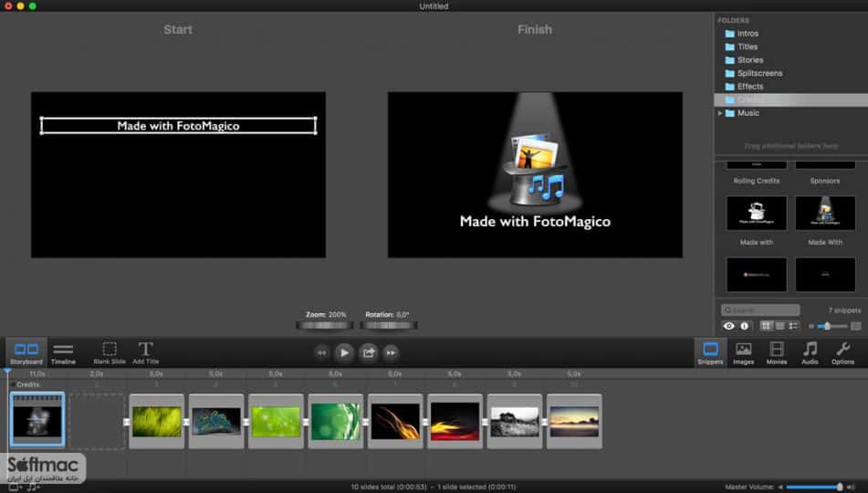Image resolution: width=868 pixels, height=493 pixels.
Task: Expand the Music folder disclosure triangle
Action: [719, 113]
